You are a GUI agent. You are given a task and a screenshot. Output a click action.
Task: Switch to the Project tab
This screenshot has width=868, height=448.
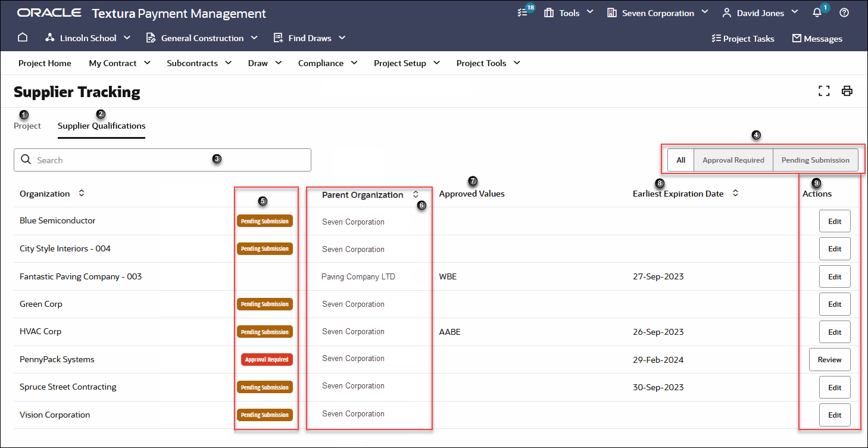(x=27, y=126)
